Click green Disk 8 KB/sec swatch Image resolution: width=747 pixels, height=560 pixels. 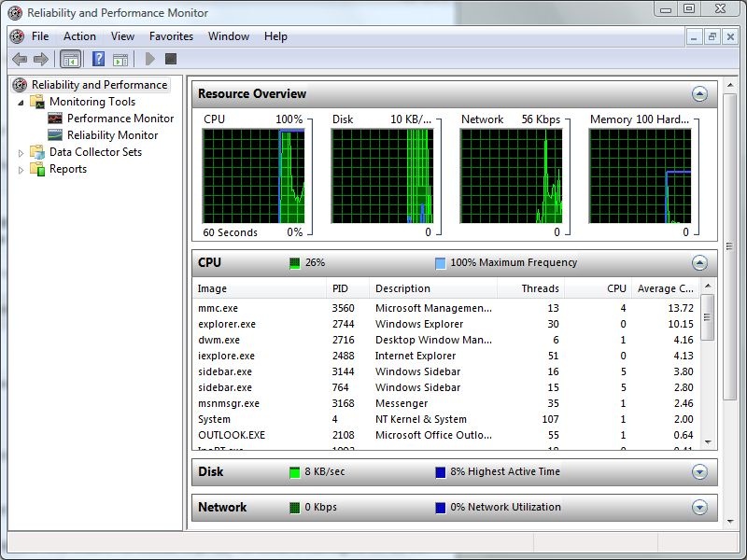(x=295, y=472)
